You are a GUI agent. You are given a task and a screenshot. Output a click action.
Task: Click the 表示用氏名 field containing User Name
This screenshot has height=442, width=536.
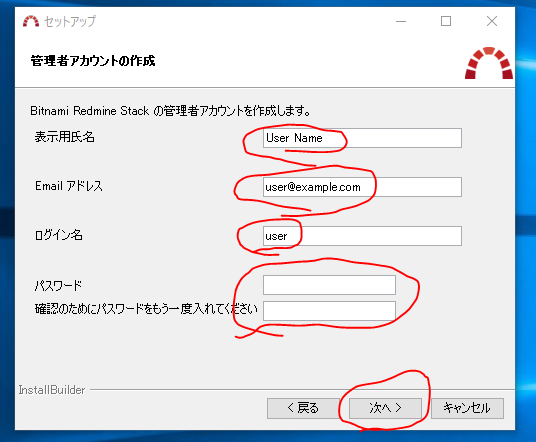(x=362, y=138)
